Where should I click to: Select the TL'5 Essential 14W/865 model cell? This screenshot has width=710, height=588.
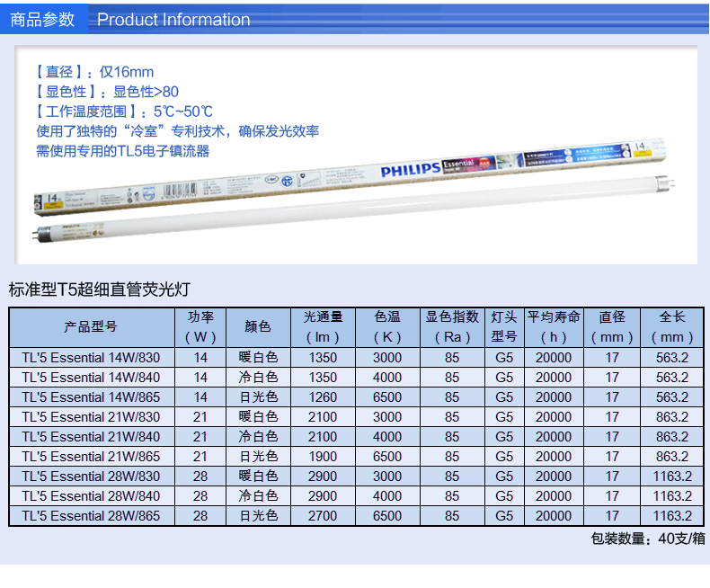[x=91, y=397]
